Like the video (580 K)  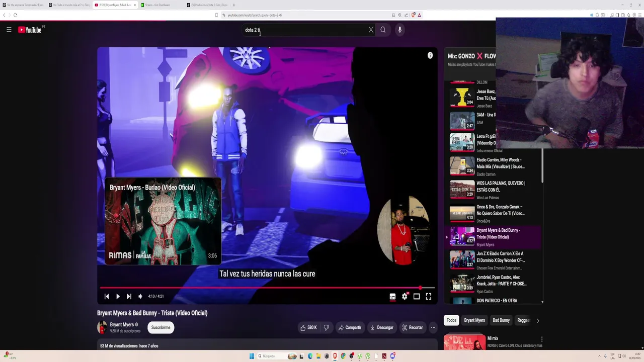pos(308,327)
